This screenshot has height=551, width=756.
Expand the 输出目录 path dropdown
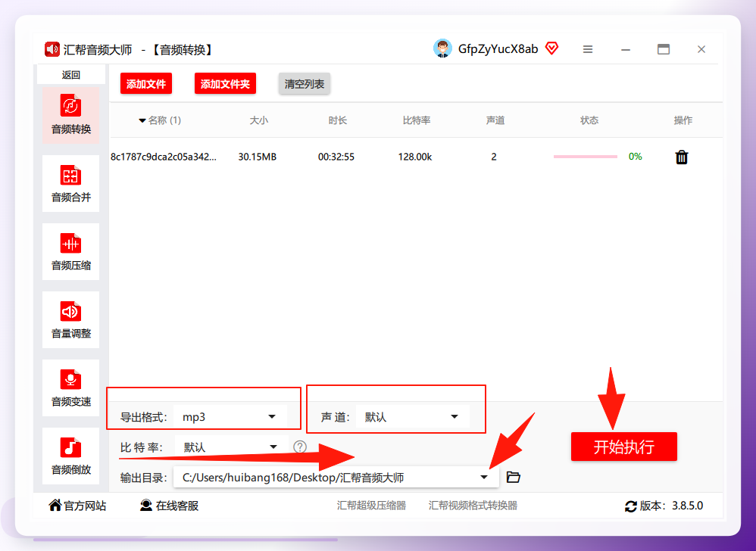336,478
